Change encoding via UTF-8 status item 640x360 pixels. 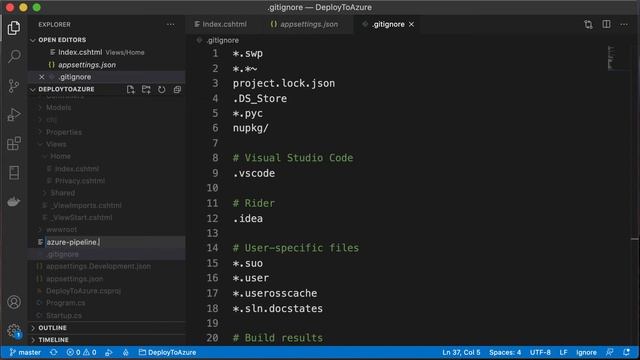point(540,352)
